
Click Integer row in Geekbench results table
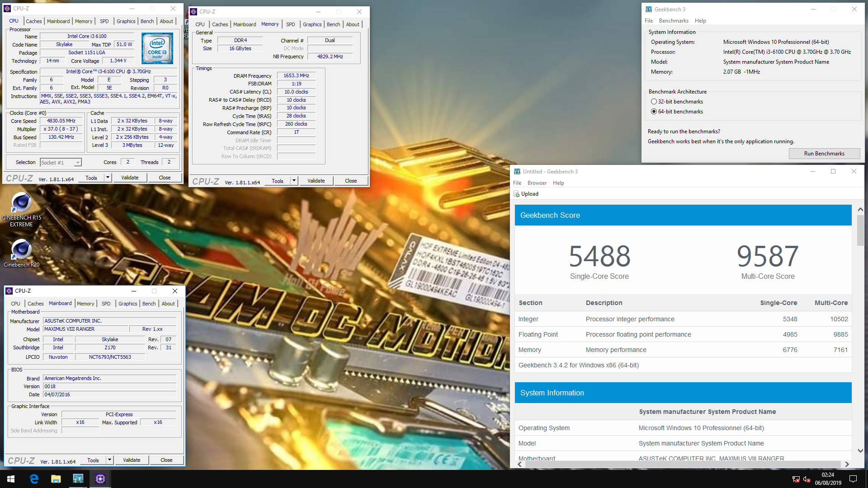click(683, 319)
